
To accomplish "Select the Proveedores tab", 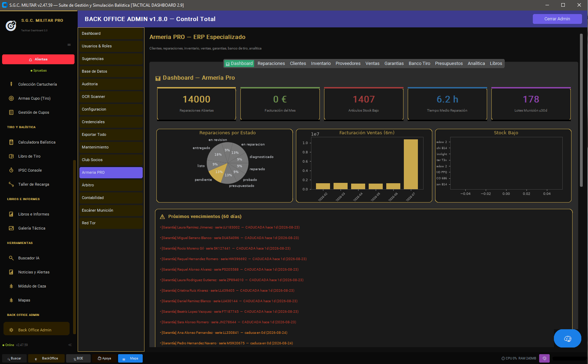I will tap(348, 64).
